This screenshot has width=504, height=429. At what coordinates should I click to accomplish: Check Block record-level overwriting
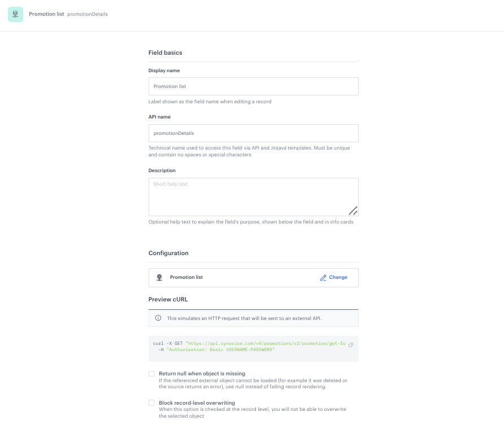[x=151, y=402]
